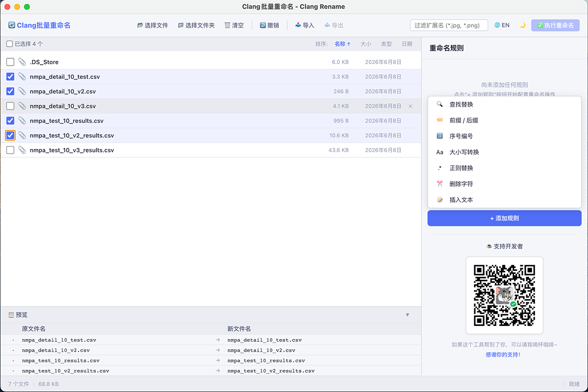Uncheck nmpa_detail_10_v2.csv checkbox
Image resolution: width=588 pixels, height=392 pixels.
[10, 91]
